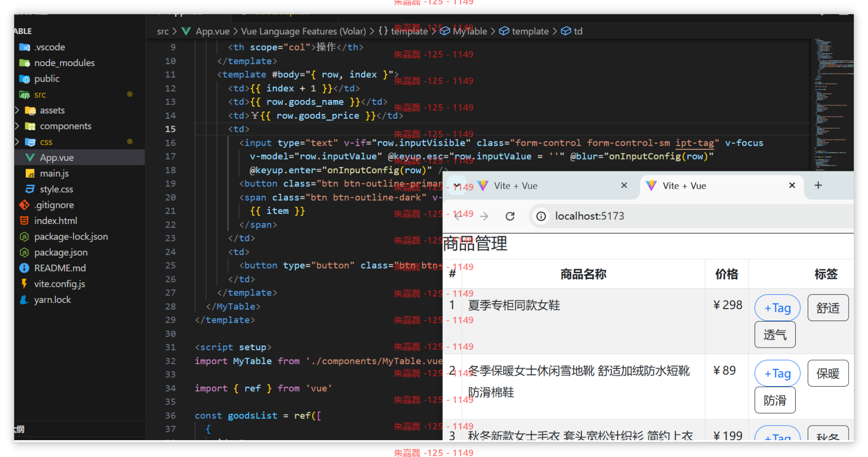Click line number 28
This screenshot has width=868, height=457.
(x=171, y=306)
